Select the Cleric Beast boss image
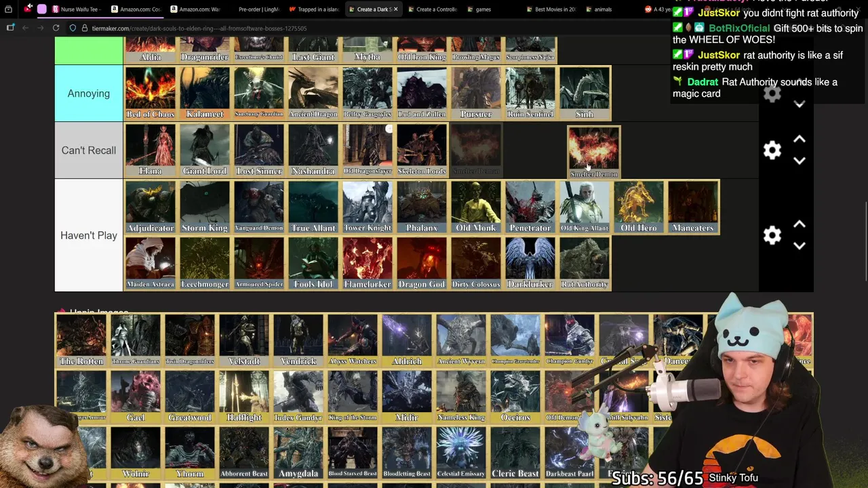 (515, 453)
